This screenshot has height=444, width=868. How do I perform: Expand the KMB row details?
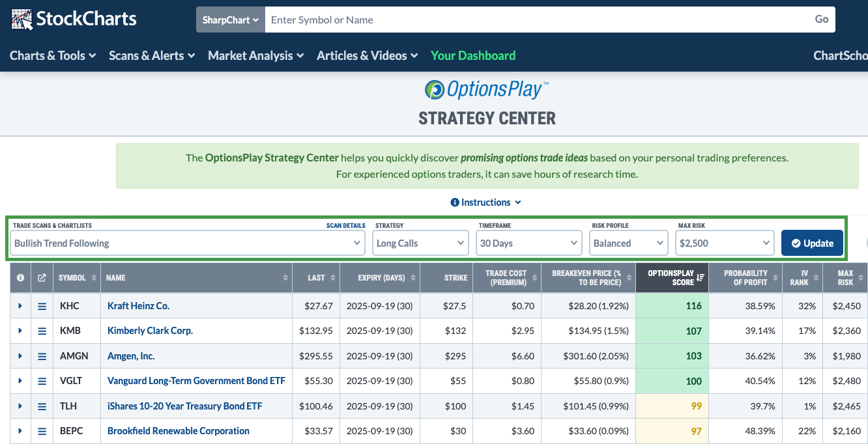pos(20,331)
